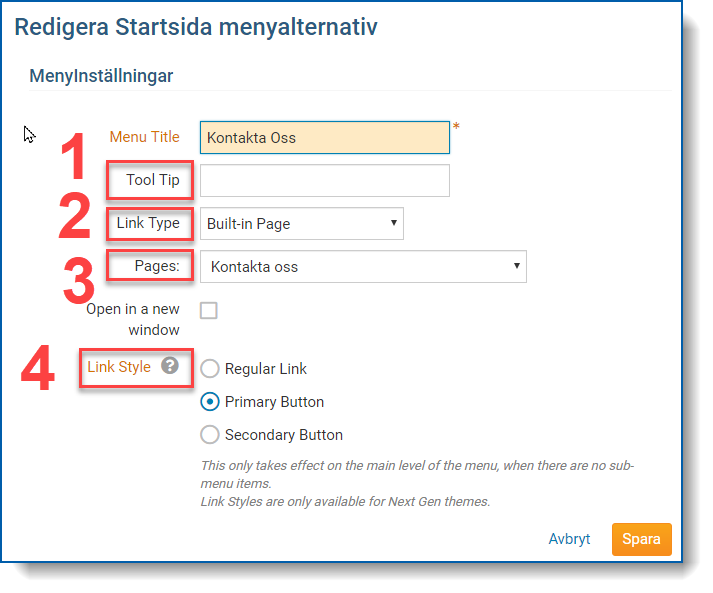Click the Pages label
The image size is (713, 593).
coord(157,266)
